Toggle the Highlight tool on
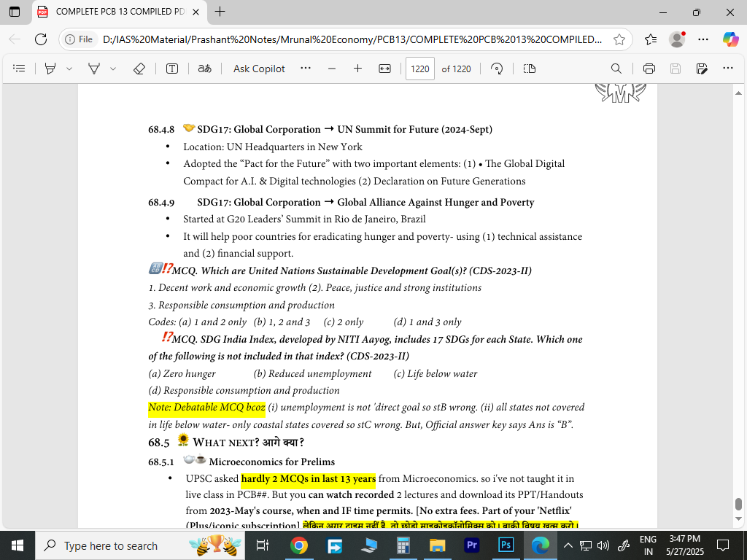The image size is (747, 560). pos(50,69)
